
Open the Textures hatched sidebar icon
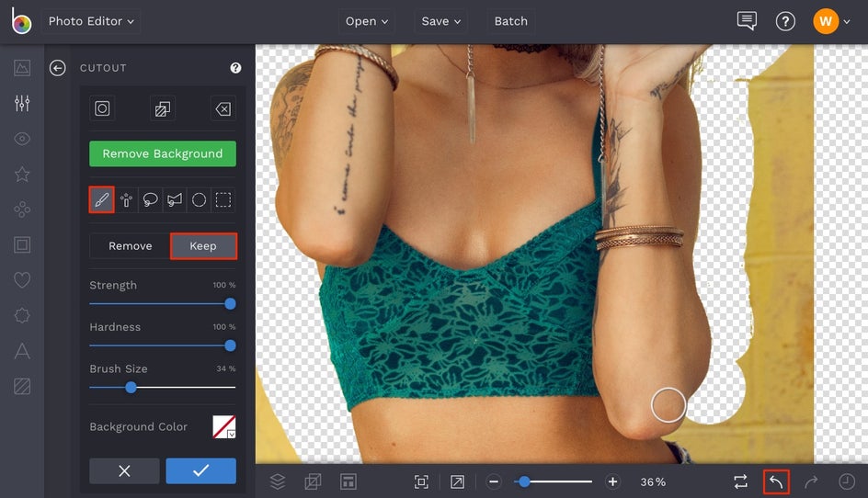(22, 386)
